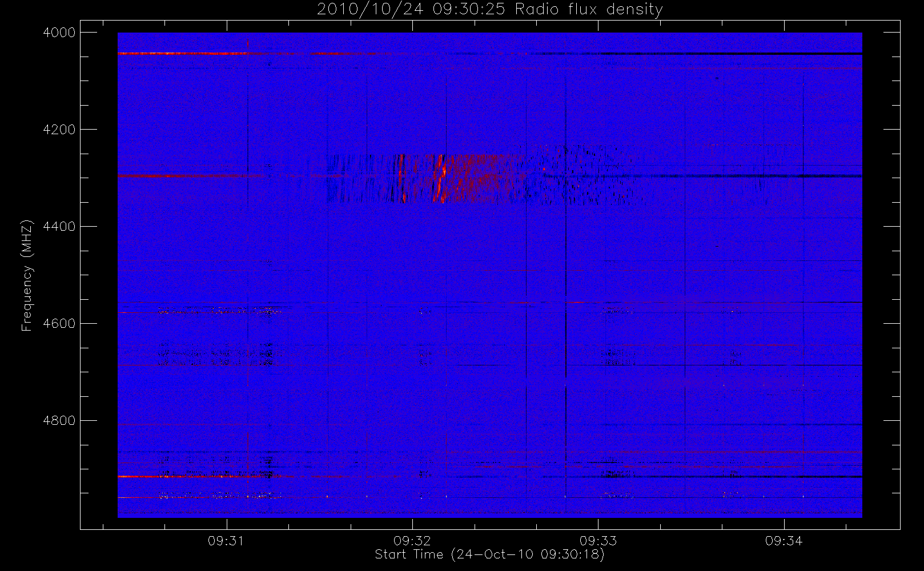The width and height of the screenshot is (924, 571).
Task: Click the plot title '2010/10/24 09:30:25 Radio flux density'
Action: (x=489, y=10)
